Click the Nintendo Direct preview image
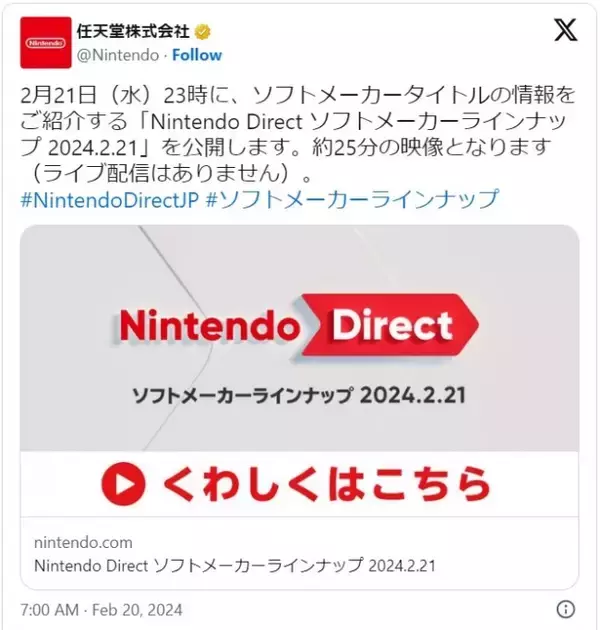 (299, 338)
